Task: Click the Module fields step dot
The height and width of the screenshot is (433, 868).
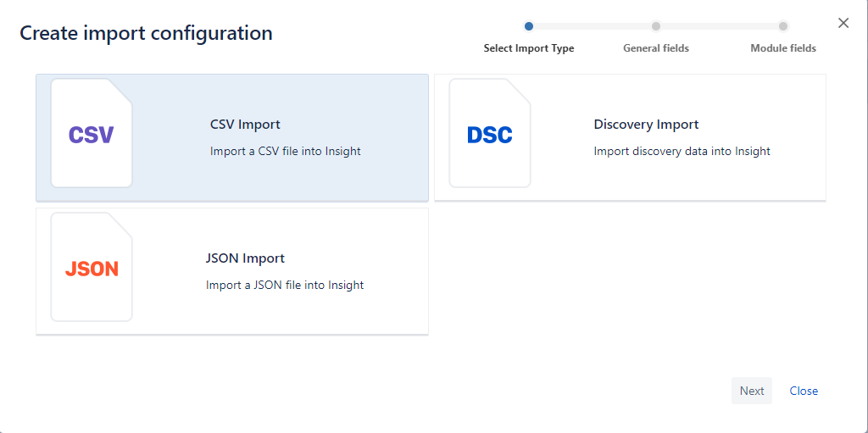Action: point(782,26)
